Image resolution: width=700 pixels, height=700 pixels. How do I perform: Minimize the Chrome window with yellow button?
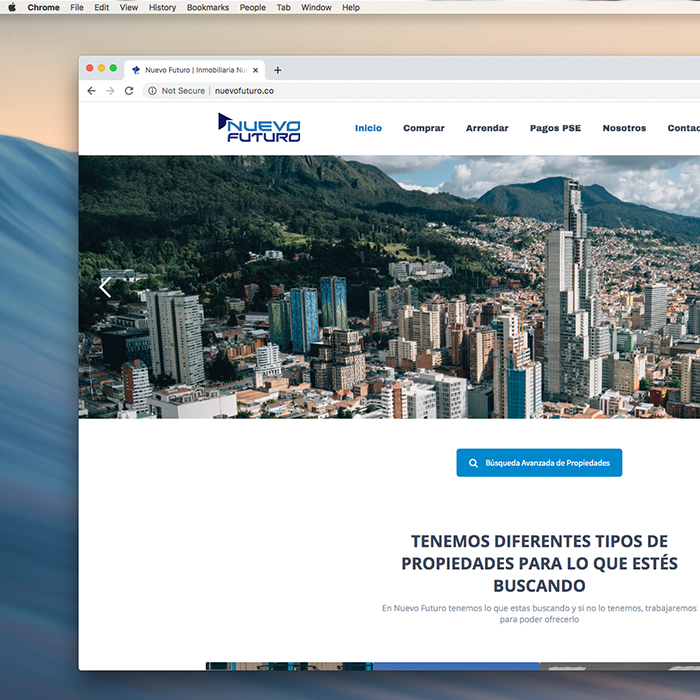(x=101, y=68)
